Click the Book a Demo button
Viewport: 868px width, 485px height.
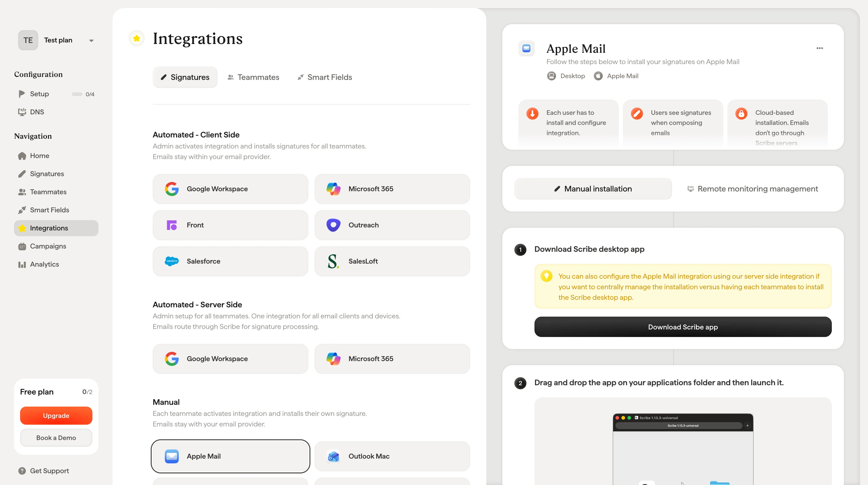pos(56,438)
